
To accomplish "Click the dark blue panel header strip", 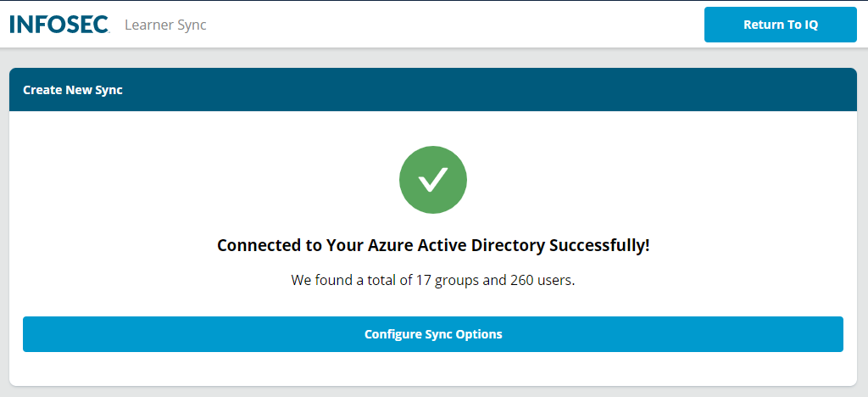I will tap(433, 90).
